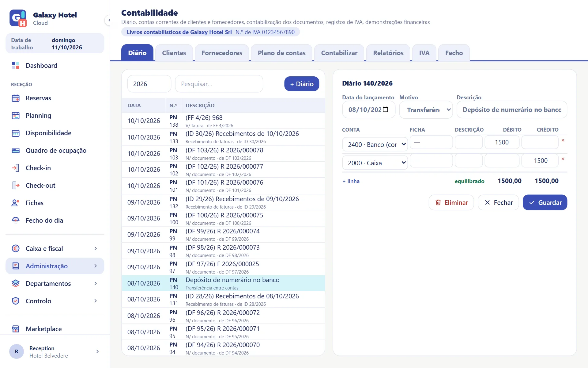
Task: Click the Marketplace store icon
Action: tap(16, 329)
